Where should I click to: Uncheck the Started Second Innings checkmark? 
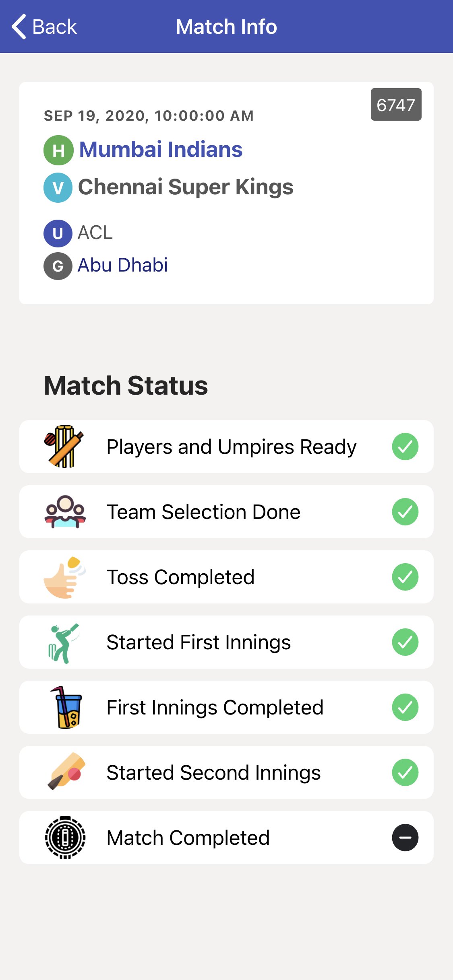click(405, 772)
